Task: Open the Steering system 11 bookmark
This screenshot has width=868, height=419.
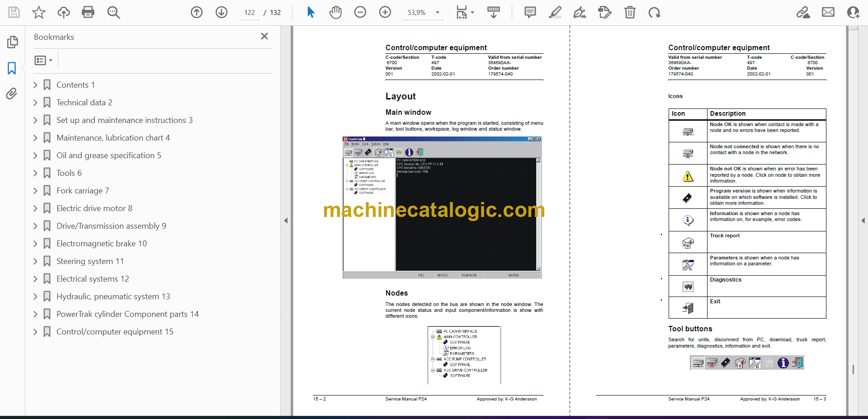Action: tap(90, 261)
